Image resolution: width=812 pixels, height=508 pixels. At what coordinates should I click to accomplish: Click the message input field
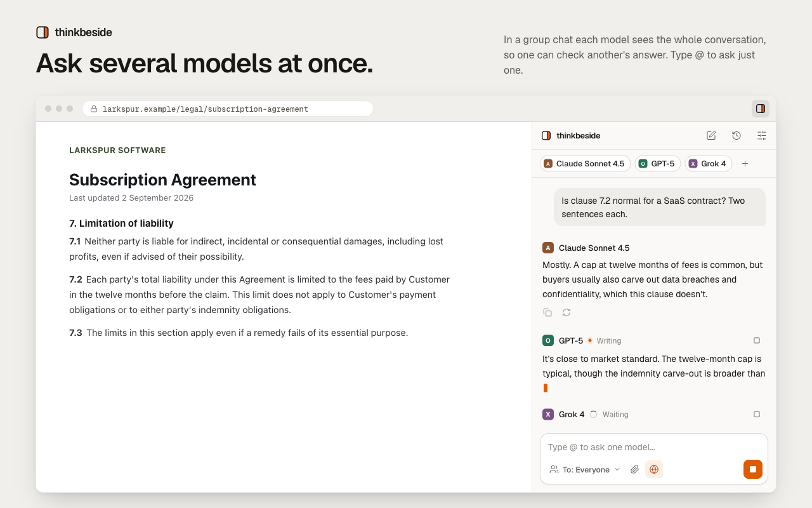coord(654,447)
